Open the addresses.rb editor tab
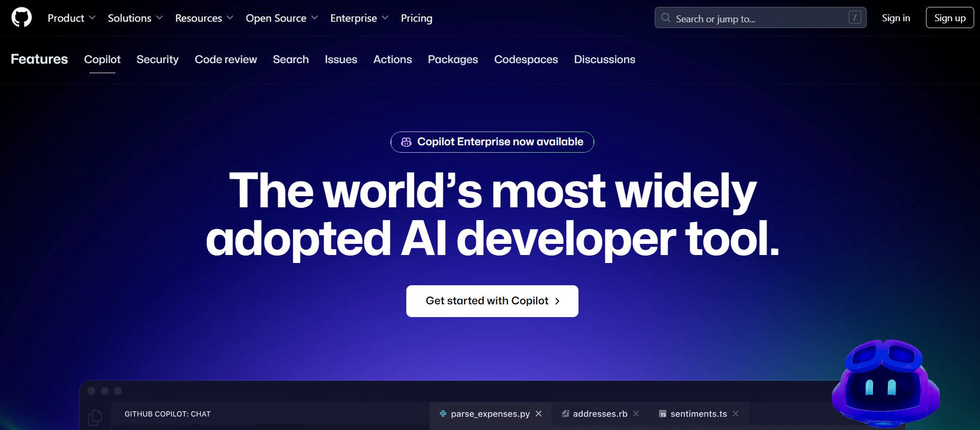This screenshot has width=980, height=430. click(600, 414)
